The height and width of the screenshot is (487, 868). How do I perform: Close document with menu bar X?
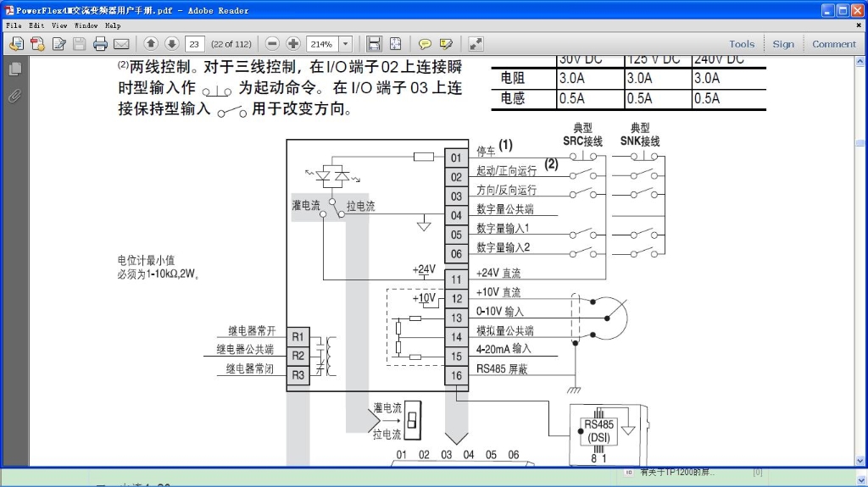pyautogui.click(x=860, y=25)
